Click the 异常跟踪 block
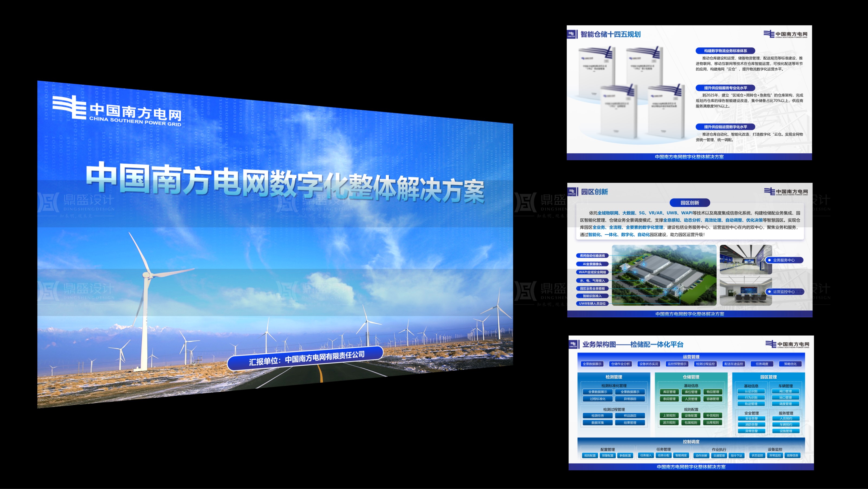This screenshot has width=868, height=489. pos(630,399)
